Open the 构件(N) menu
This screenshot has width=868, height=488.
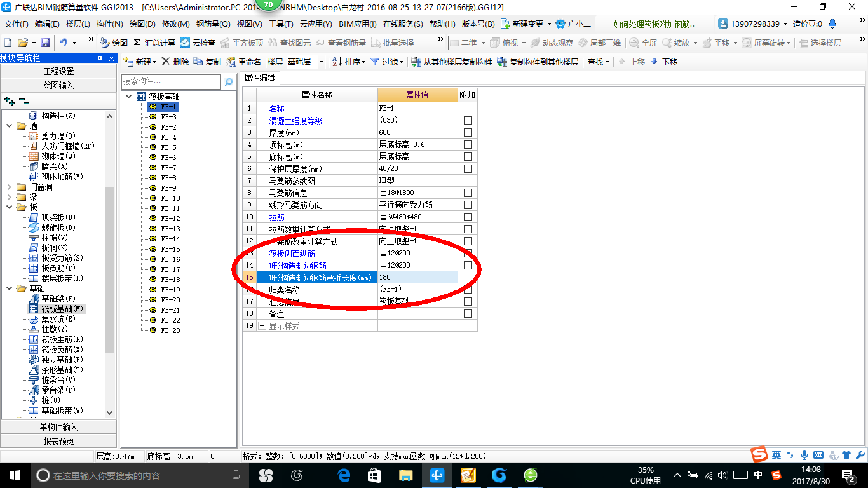coord(110,24)
